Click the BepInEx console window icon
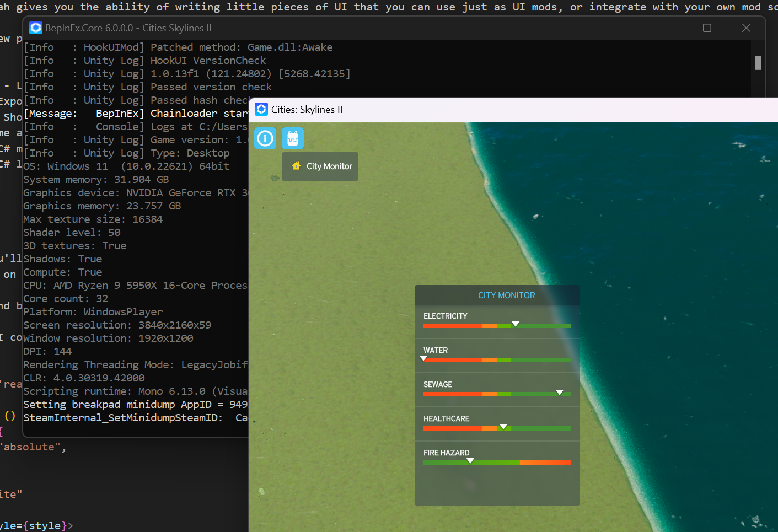 36,28
